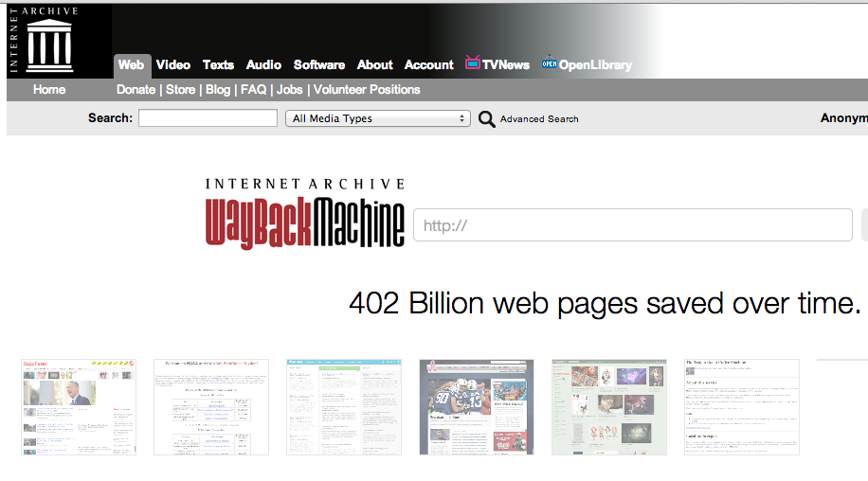Viewport: 868px width, 481px height.
Task: Open the About tab
Action: coord(374,64)
